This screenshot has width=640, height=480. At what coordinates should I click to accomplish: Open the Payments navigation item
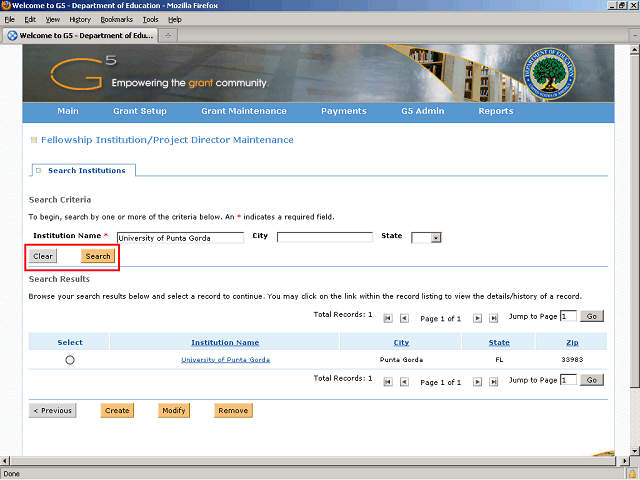click(344, 111)
